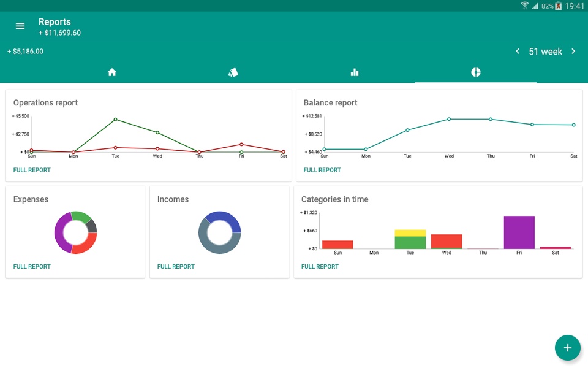
Task: Tap the 19:41 clock
Action: coord(574,6)
